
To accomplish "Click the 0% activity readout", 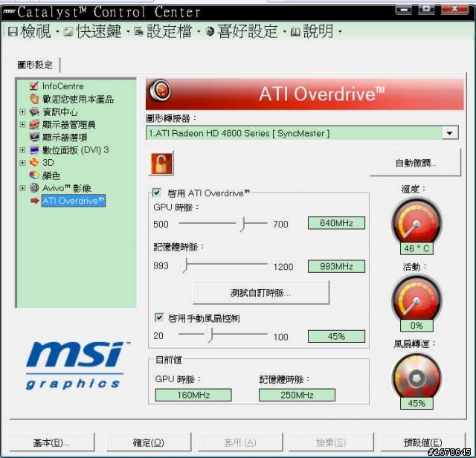I will 416,326.
